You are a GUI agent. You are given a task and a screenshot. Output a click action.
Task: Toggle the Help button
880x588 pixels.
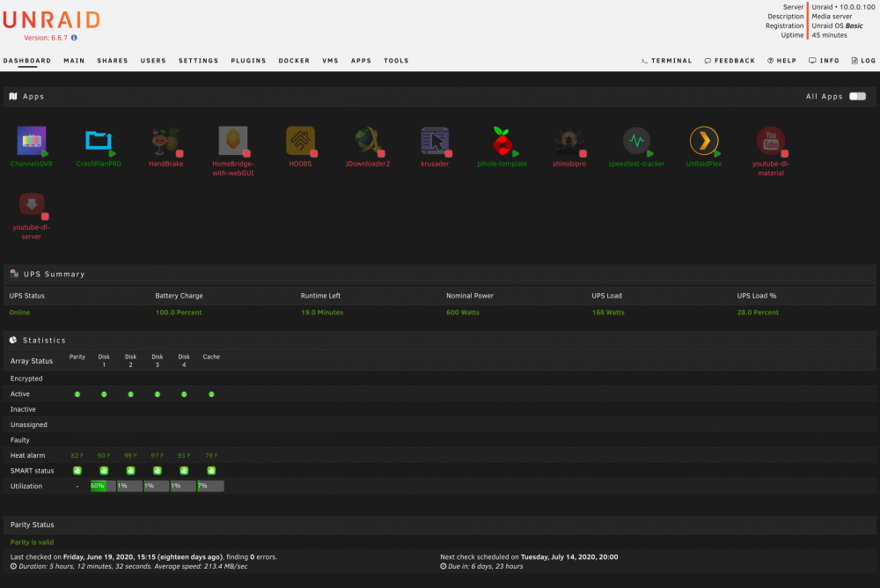click(x=781, y=61)
